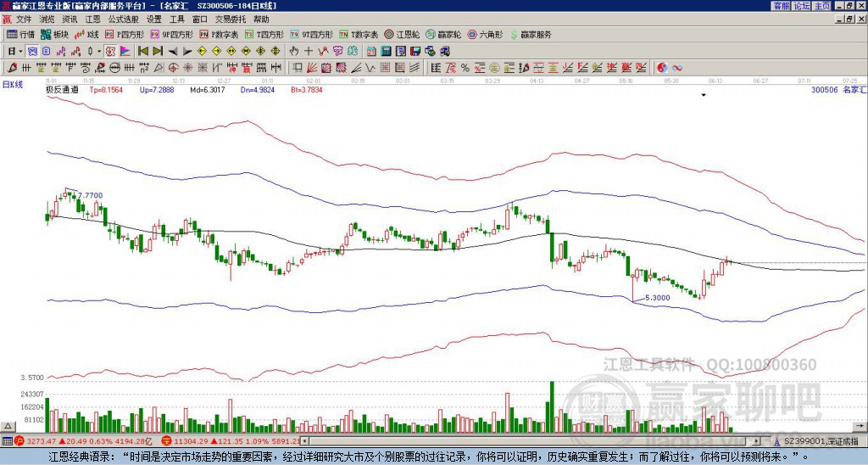Open the 行情 quotes view
The width and height of the screenshot is (868, 465).
[x=20, y=34]
